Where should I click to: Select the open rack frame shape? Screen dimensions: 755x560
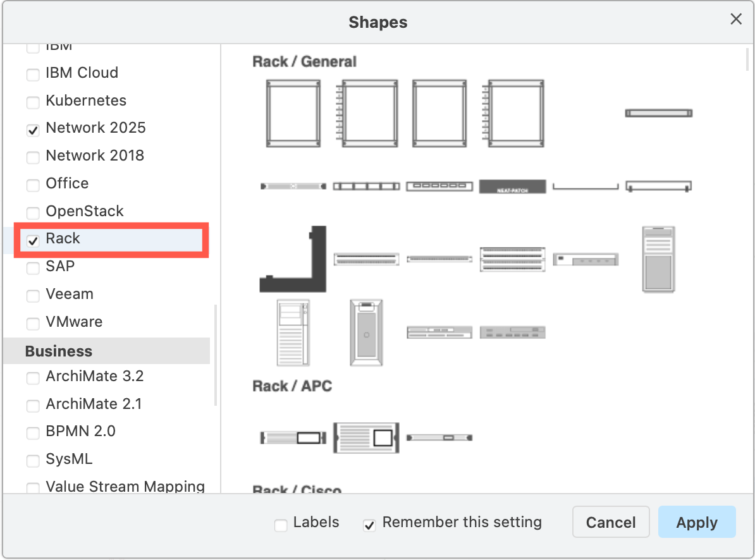coord(292,113)
